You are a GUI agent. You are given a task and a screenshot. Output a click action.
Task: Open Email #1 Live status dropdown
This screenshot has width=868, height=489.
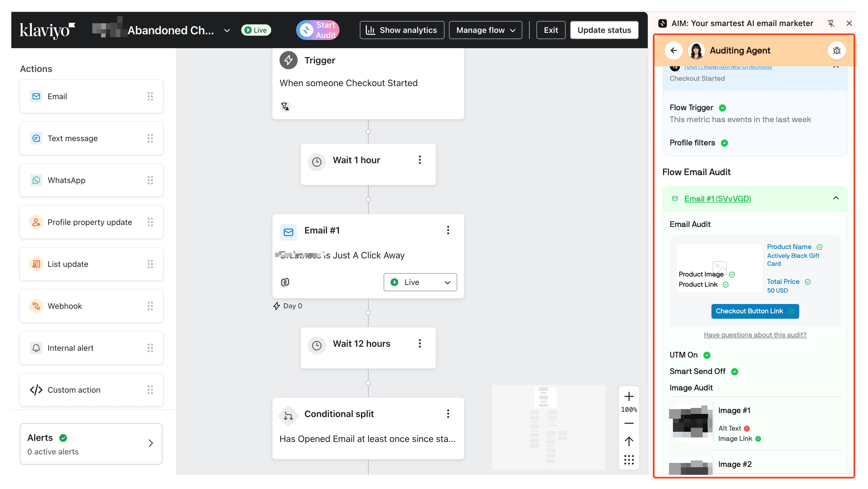coord(420,282)
